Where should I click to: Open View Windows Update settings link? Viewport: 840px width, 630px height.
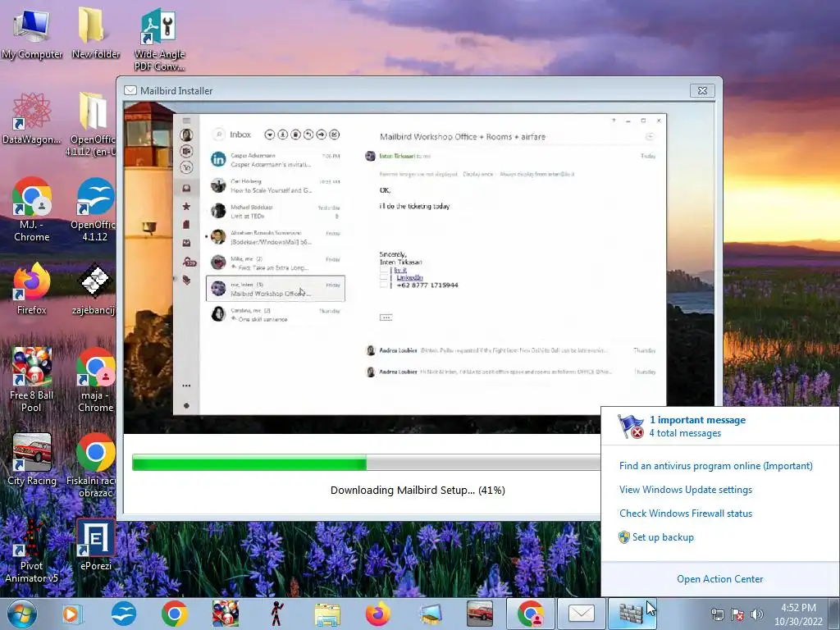click(686, 490)
